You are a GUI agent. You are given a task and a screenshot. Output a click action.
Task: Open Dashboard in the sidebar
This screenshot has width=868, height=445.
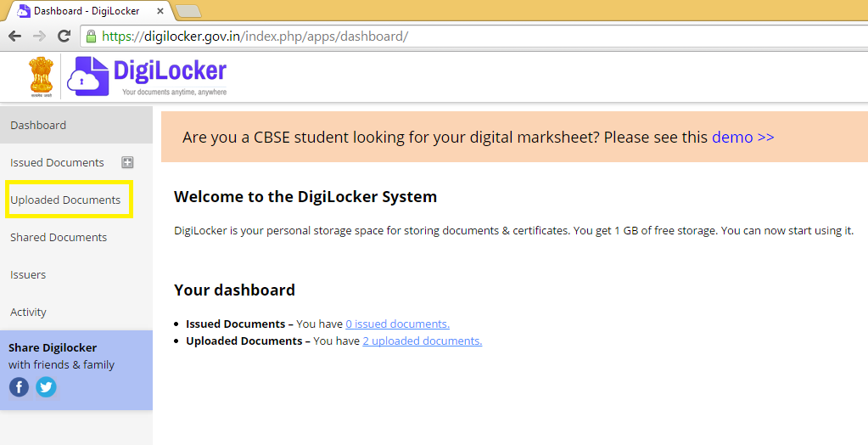pos(76,125)
